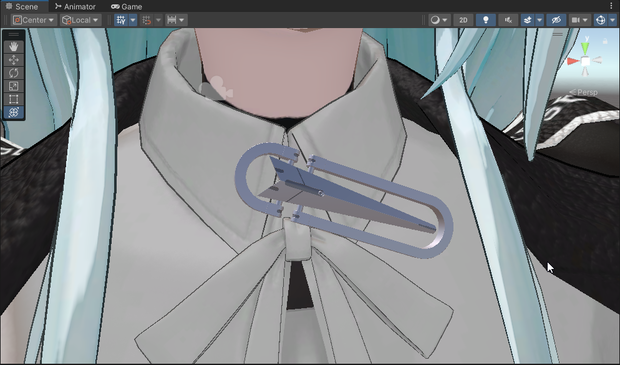Open the Local handle rotation dropdown
The width and height of the screenshot is (620, 365).
tap(81, 20)
